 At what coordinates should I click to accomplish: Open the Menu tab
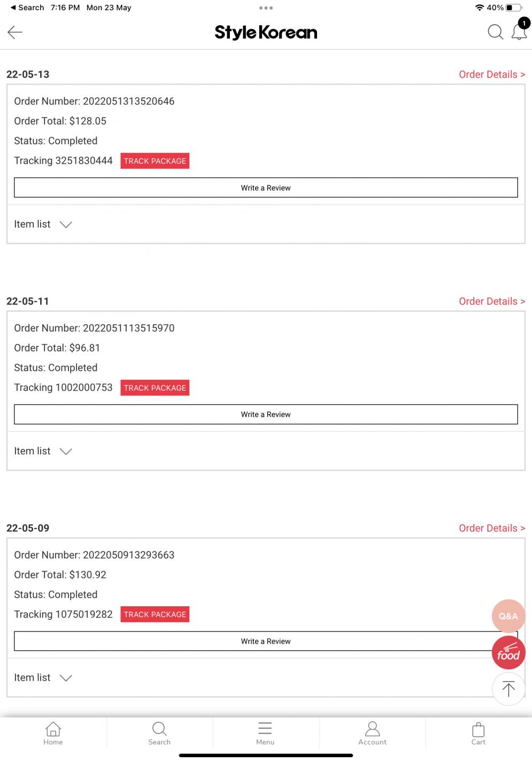tap(265, 733)
